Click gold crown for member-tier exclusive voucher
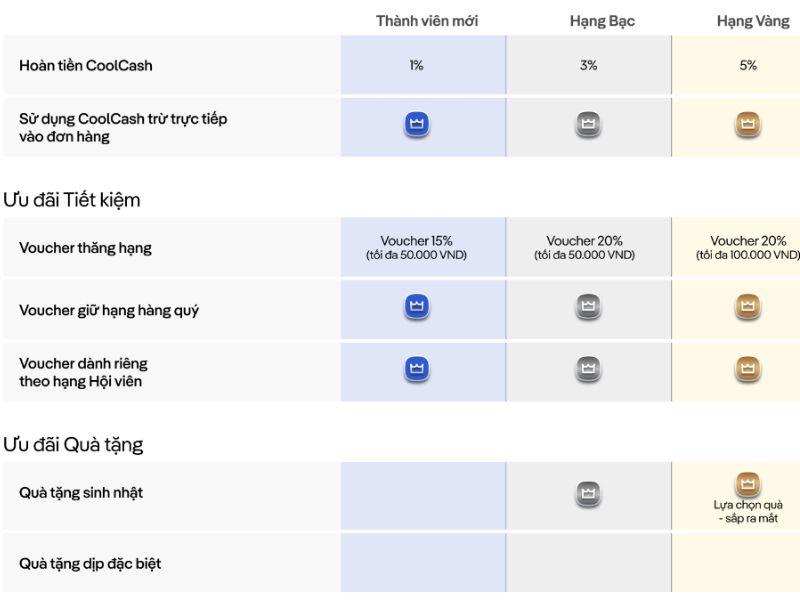This screenshot has width=800, height=600. (747, 369)
